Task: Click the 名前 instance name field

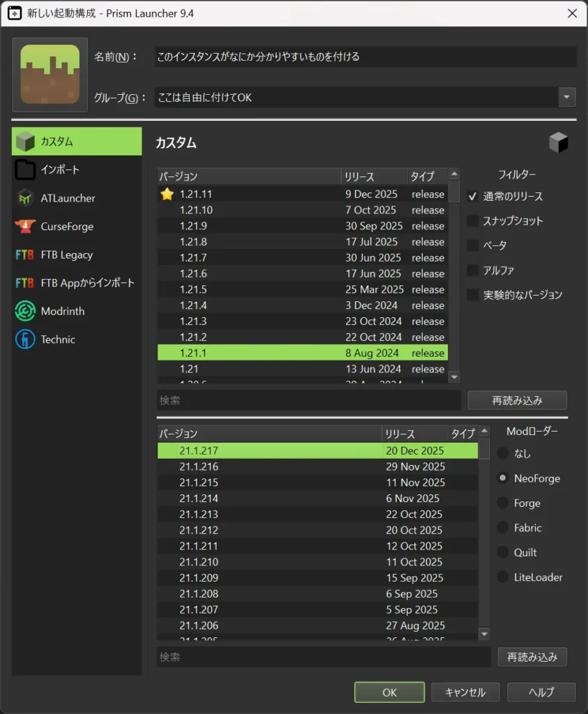Action: click(x=365, y=56)
